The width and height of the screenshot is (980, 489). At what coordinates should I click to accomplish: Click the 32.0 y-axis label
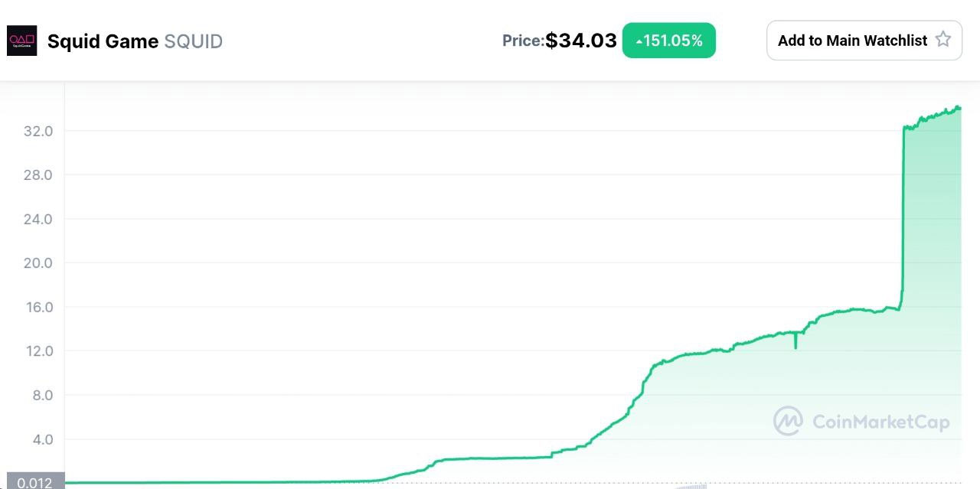click(38, 131)
